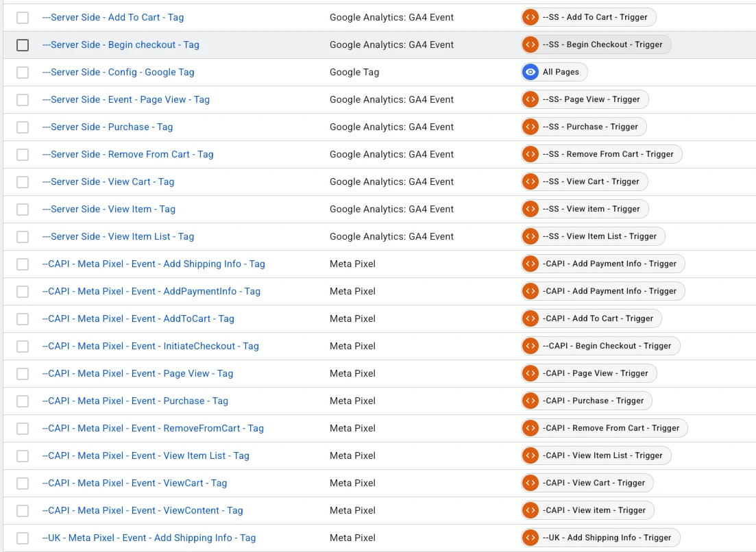The width and height of the screenshot is (756, 552).
Task: Click orange icon of SS View Item List trigger
Action: [531, 236]
